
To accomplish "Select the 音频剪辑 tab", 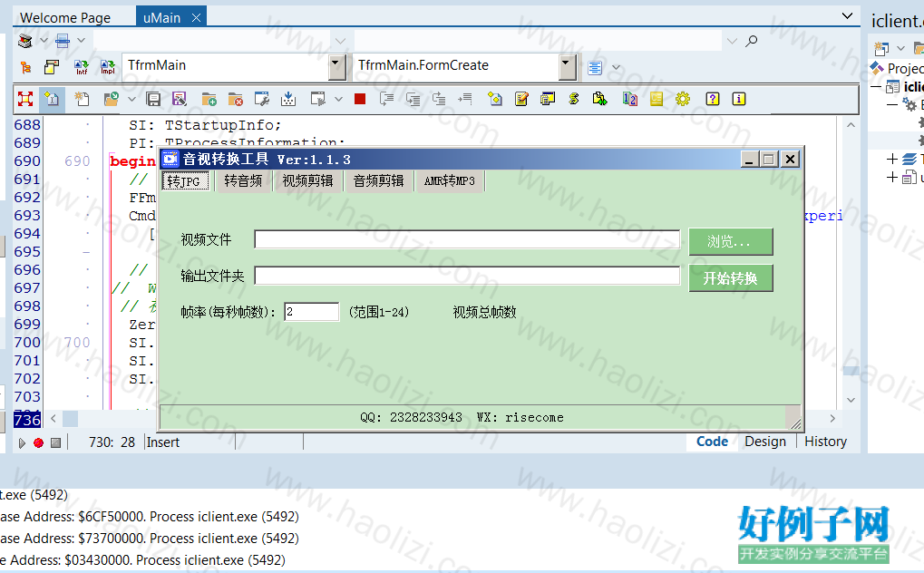I will [378, 181].
